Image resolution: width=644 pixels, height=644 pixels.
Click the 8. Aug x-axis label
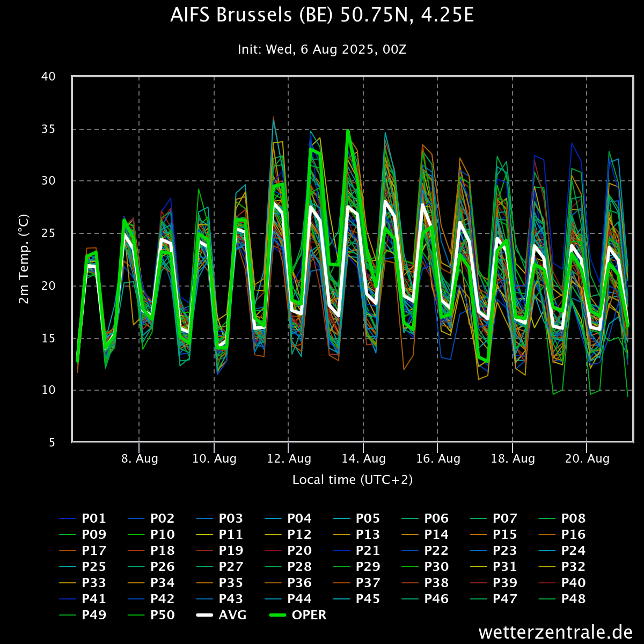(140, 459)
